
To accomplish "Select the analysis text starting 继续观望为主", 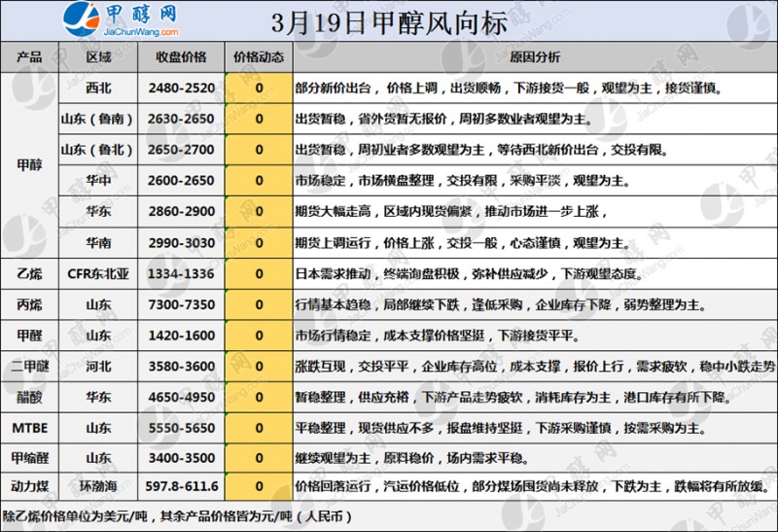I will point(411,457).
